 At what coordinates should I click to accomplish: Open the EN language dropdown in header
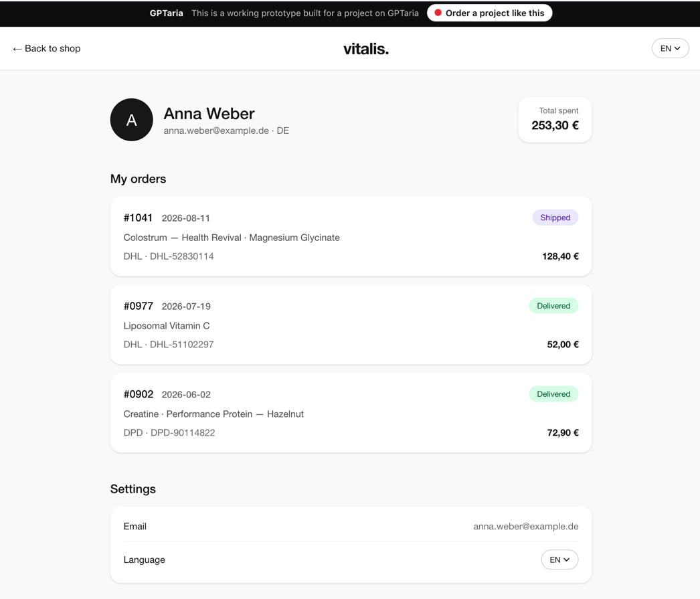[x=670, y=48]
